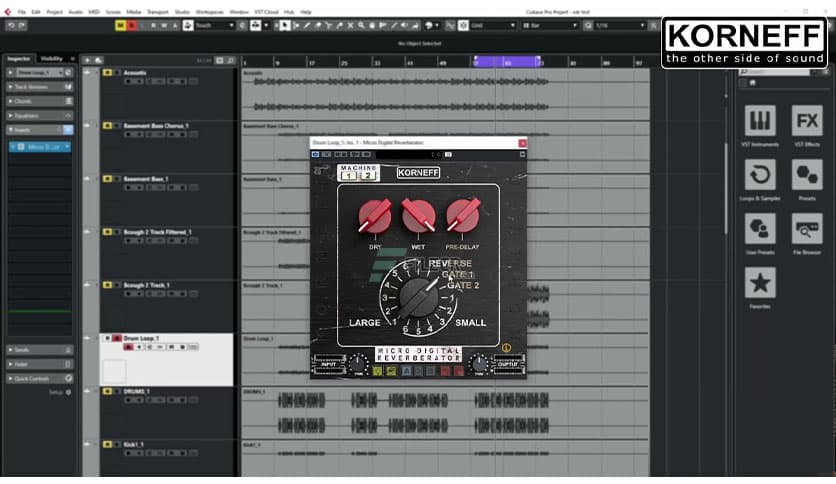The image size is (836, 484).
Task: Click the rightmost red button in plugin footer
Action: (x=459, y=370)
